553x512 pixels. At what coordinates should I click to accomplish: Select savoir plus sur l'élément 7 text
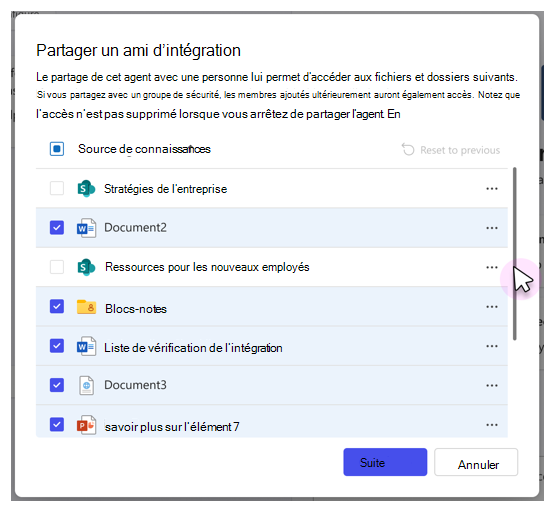point(172,427)
